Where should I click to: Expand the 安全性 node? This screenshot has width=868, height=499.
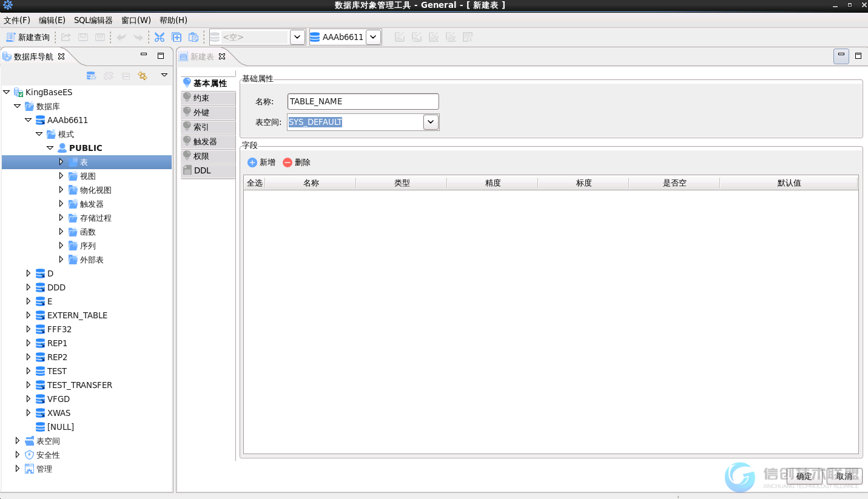[18, 455]
